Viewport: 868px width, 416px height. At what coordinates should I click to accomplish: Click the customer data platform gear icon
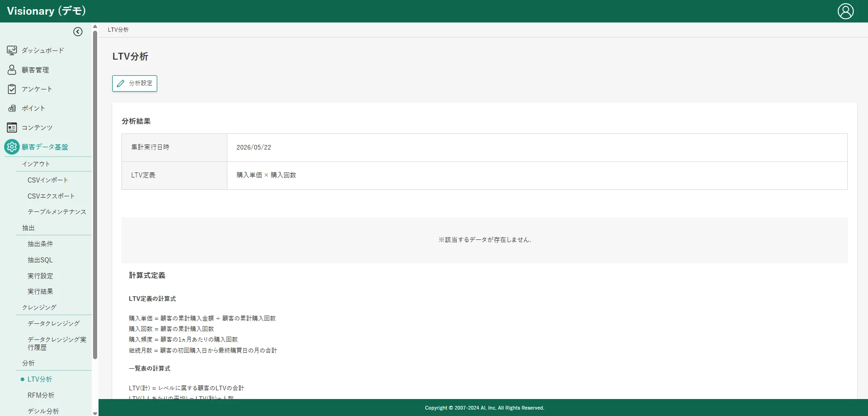[x=12, y=147]
